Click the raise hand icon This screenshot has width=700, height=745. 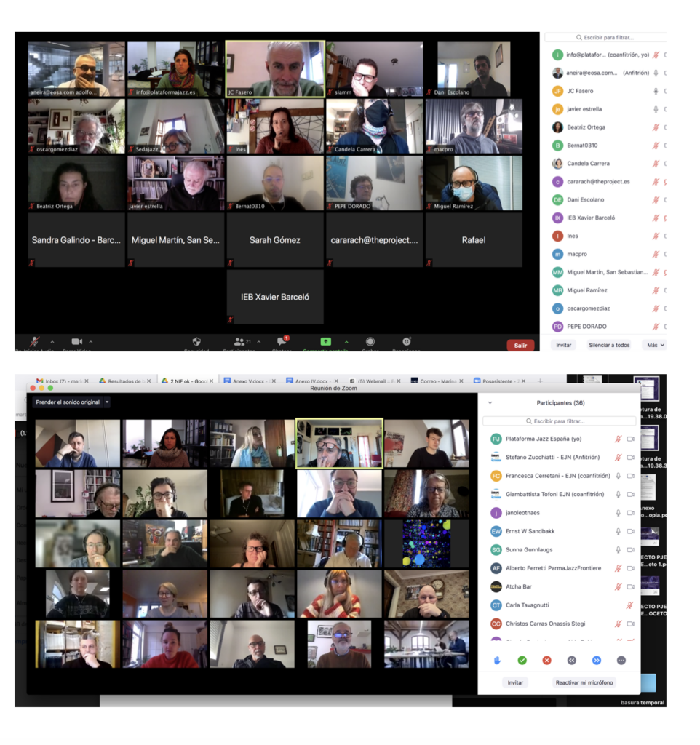[498, 660]
